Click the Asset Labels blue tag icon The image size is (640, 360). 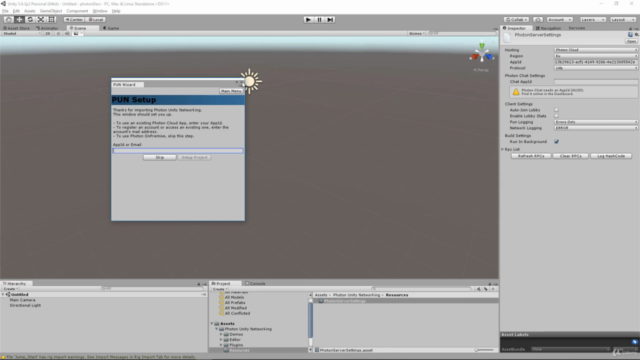click(x=634, y=342)
